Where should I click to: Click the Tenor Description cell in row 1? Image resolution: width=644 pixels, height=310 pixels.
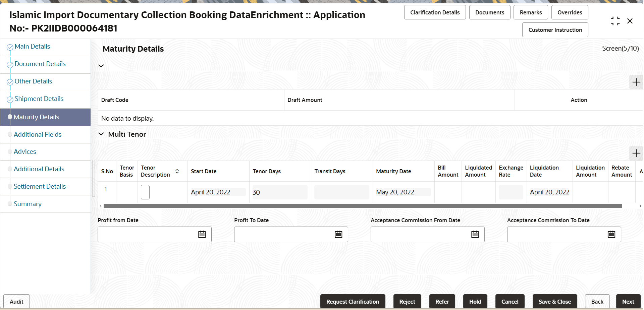pyautogui.click(x=145, y=192)
